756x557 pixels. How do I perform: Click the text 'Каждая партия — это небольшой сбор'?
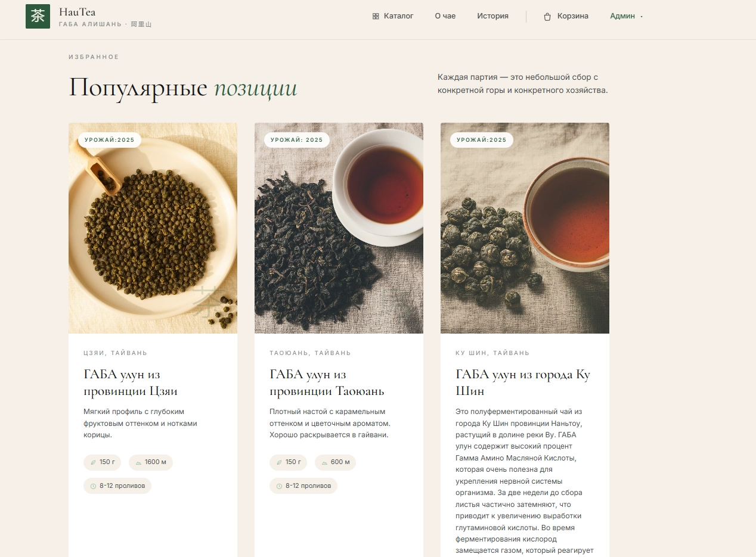518,77
